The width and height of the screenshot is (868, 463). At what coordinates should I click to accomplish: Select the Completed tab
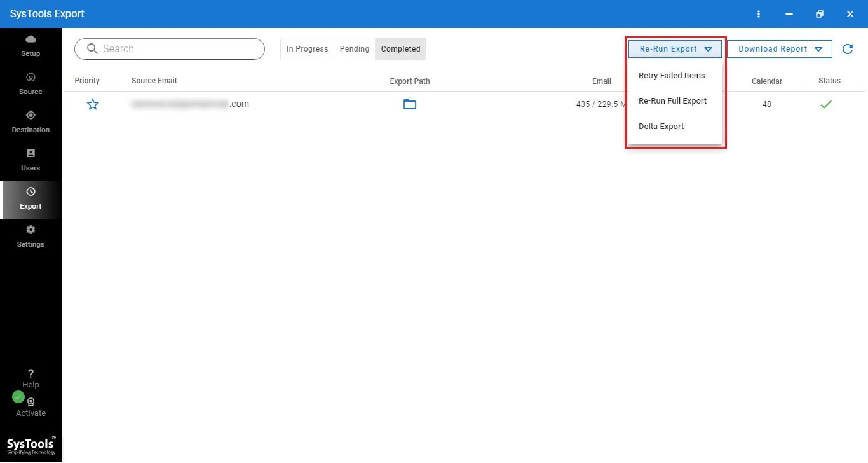click(x=400, y=49)
